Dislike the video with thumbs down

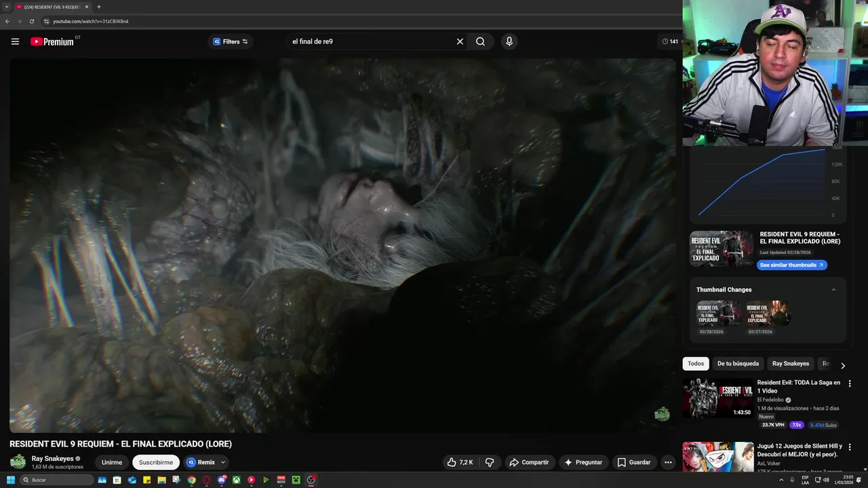pyautogui.click(x=490, y=462)
